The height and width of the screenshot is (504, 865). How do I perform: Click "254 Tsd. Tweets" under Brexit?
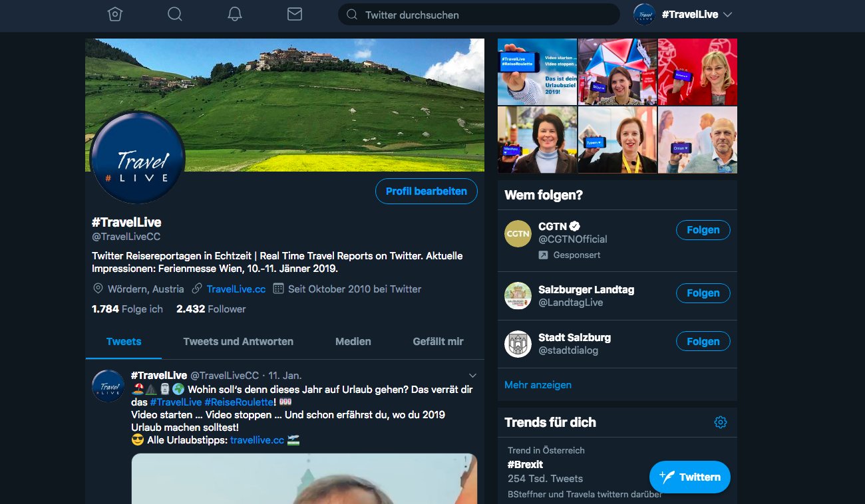pos(545,479)
